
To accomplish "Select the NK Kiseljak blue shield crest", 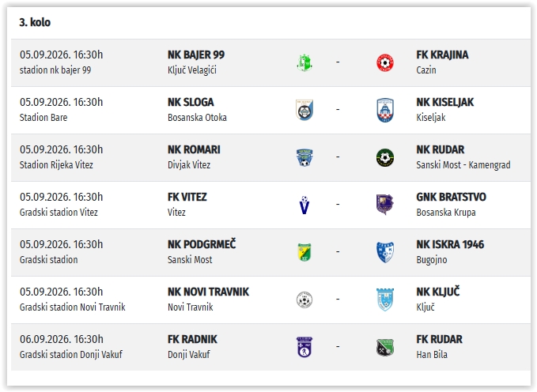I will (x=385, y=110).
